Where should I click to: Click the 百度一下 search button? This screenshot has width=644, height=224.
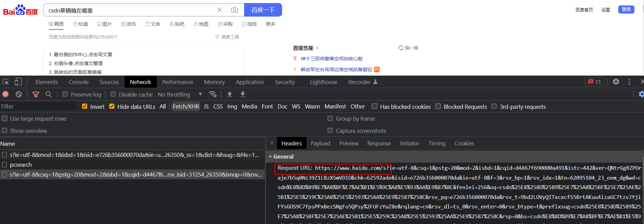click(263, 10)
